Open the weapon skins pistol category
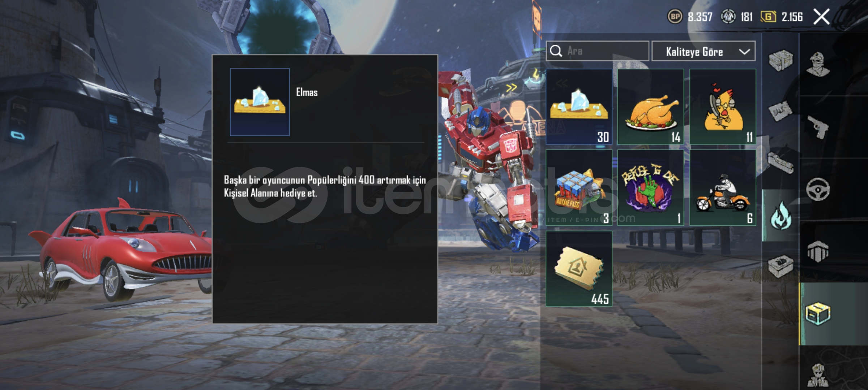Screen dimensions: 868x390 (x=818, y=127)
